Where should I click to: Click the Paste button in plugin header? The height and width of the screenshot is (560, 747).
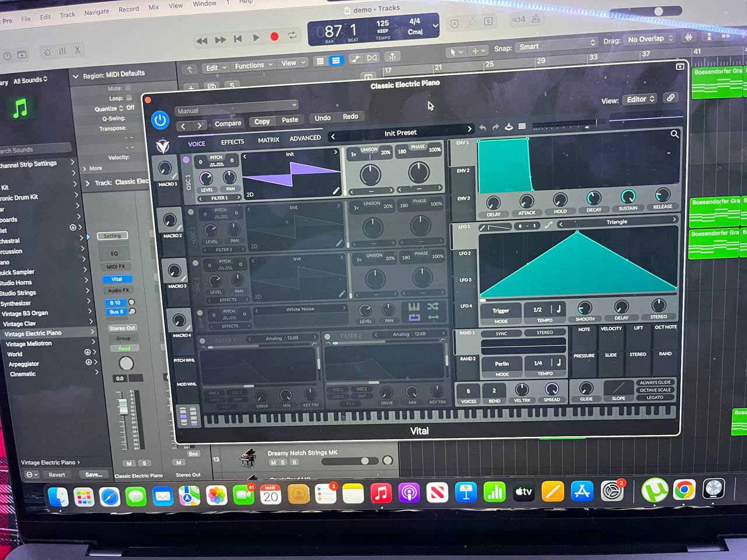pos(290,120)
